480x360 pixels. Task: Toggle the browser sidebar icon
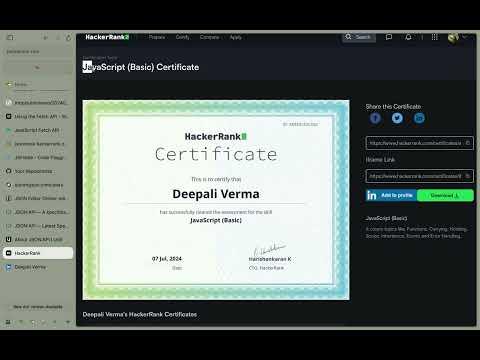coord(10,37)
